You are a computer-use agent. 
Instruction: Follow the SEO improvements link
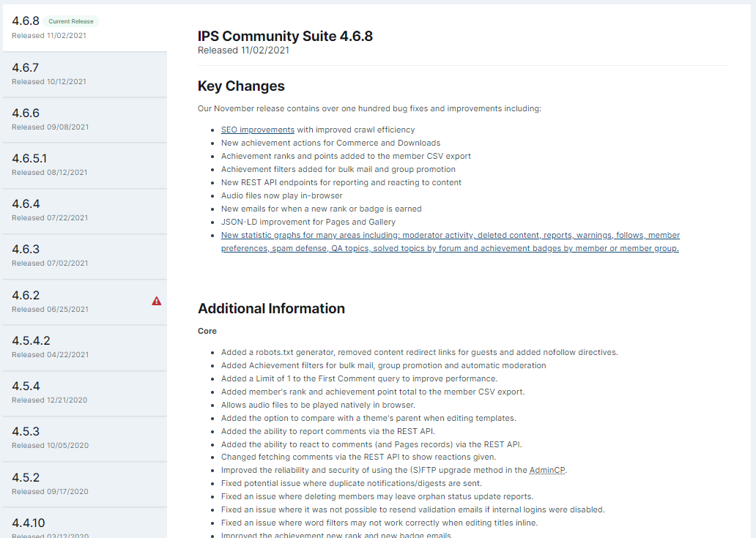pos(257,130)
